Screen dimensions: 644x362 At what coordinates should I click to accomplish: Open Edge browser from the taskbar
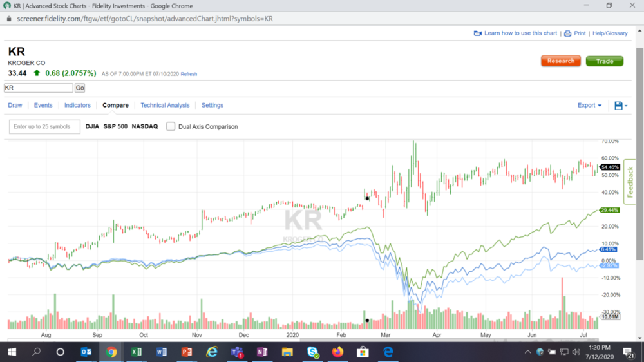click(x=388, y=352)
